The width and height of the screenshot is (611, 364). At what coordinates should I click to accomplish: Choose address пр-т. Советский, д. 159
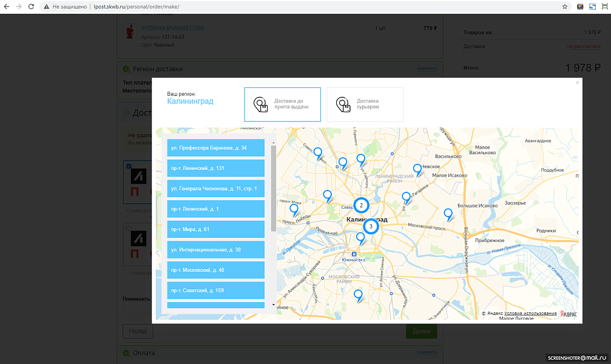point(215,291)
